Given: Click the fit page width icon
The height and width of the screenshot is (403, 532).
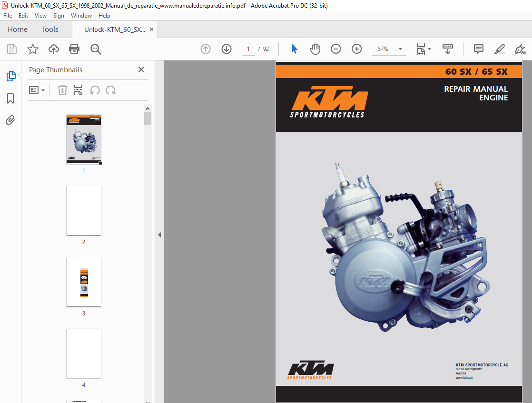Looking at the screenshot, I should [421, 49].
